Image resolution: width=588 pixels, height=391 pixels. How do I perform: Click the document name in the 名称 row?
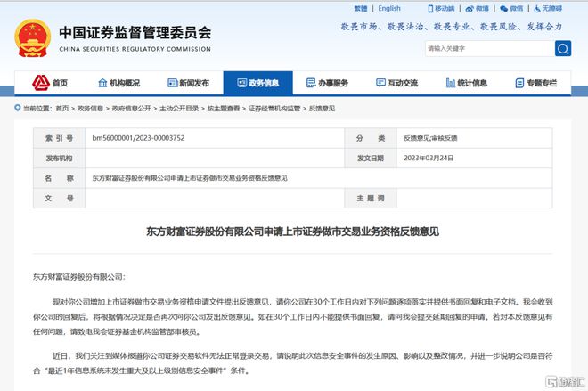[x=190, y=178]
